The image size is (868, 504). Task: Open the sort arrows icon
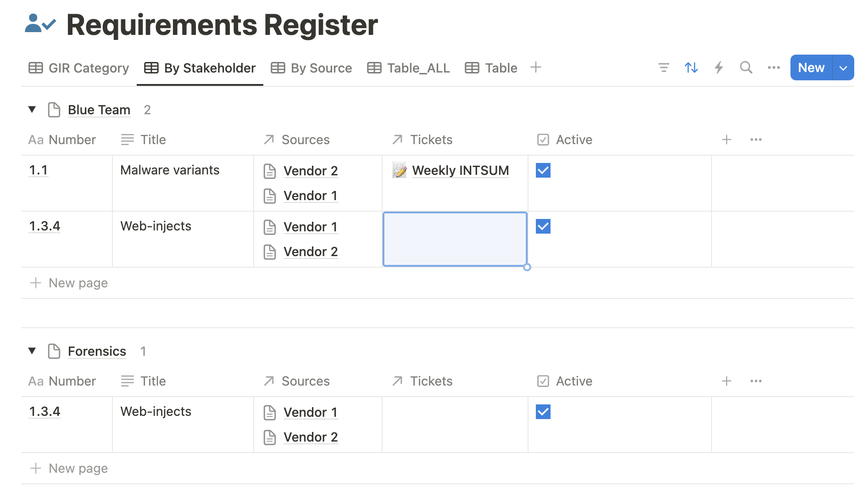(691, 68)
